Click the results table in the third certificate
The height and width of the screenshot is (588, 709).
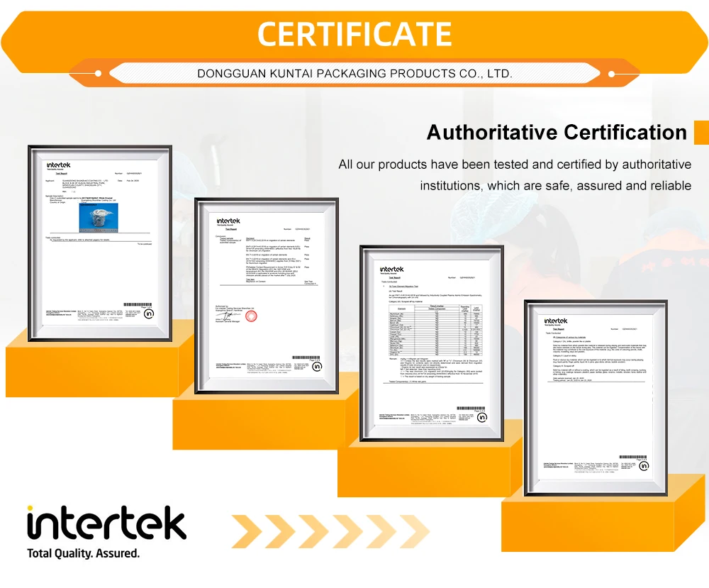tap(435, 331)
